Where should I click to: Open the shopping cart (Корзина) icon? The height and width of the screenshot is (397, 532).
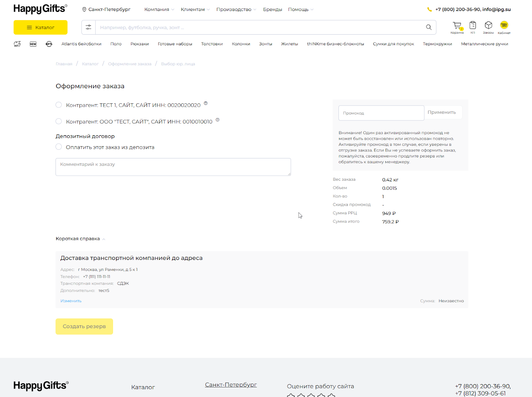tap(457, 26)
